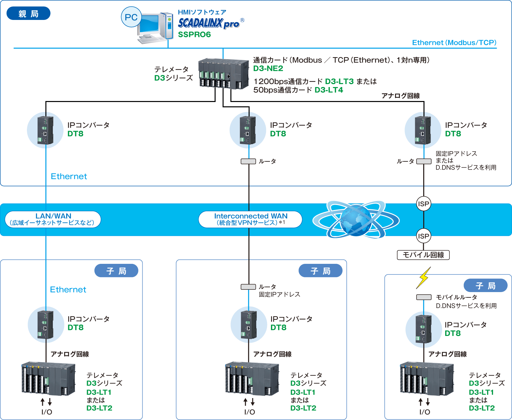The image size is (512, 420).
Task: Click D3-LT1 in center slave station
Action: pos(303,392)
